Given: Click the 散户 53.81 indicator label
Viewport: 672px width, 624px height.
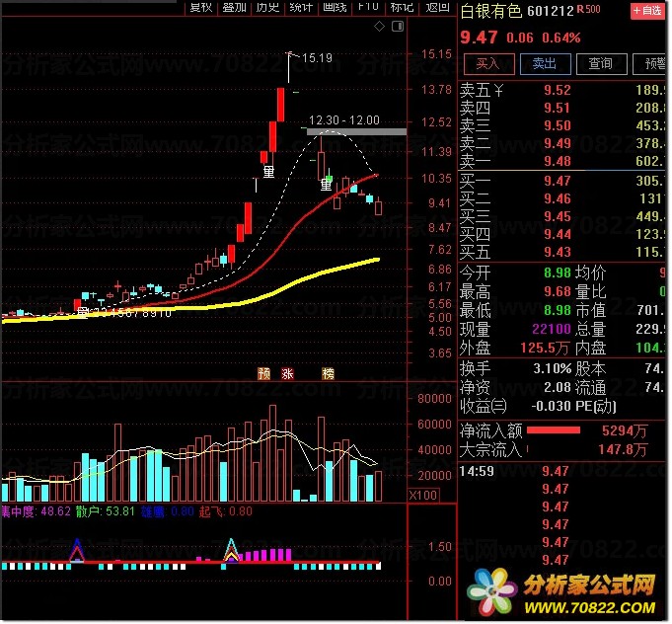Looking at the screenshot, I should [105, 511].
